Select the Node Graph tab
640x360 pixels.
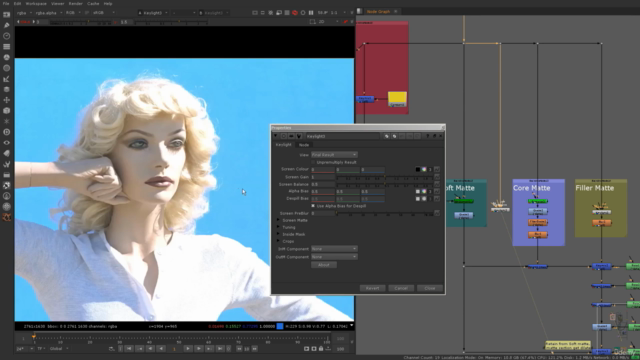point(378,11)
